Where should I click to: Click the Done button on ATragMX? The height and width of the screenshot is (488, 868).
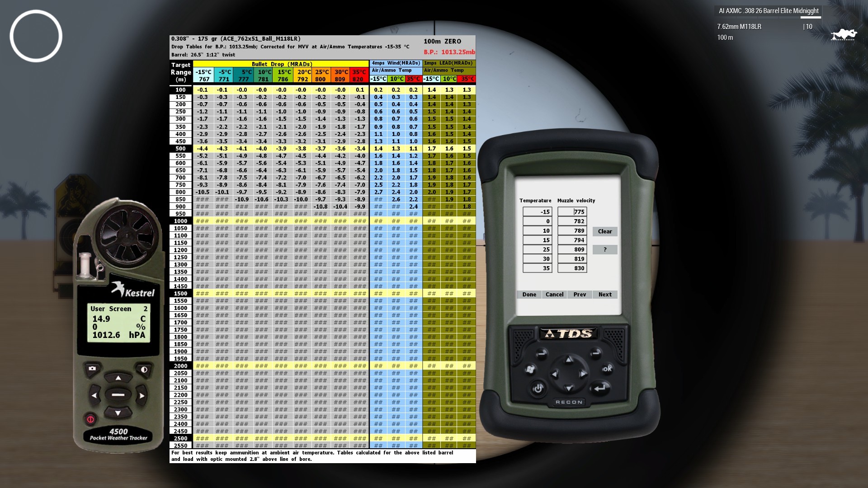(x=529, y=295)
